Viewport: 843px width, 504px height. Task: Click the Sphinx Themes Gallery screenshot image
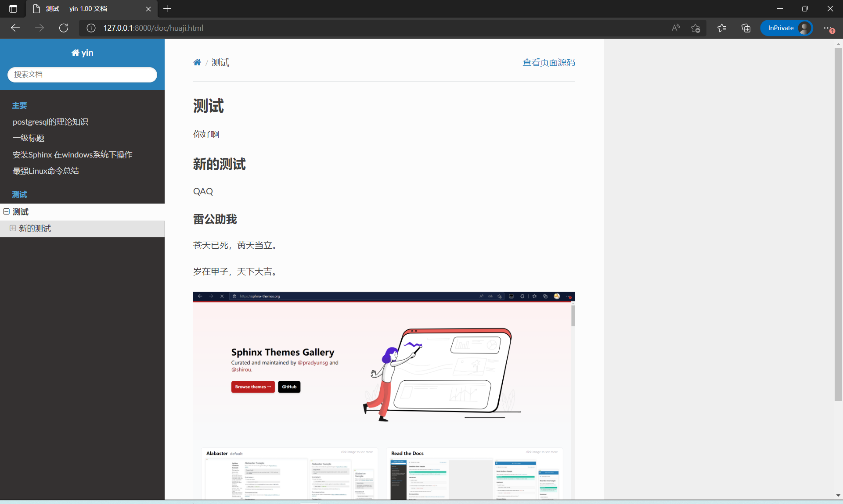pyautogui.click(x=384, y=395)
